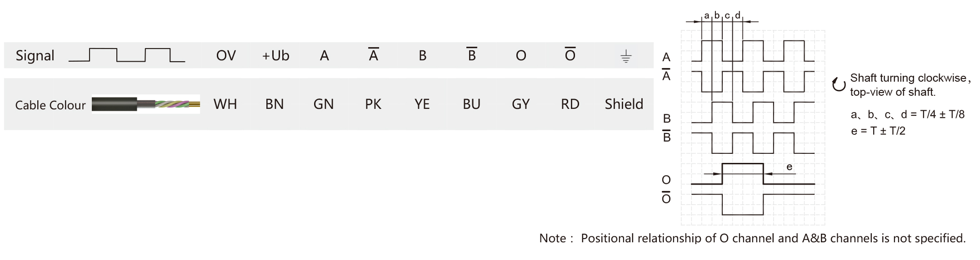The height and width of the screenshot is (260, 980).
Task: Select the GN cable colour cell
Action: [324, 104]
